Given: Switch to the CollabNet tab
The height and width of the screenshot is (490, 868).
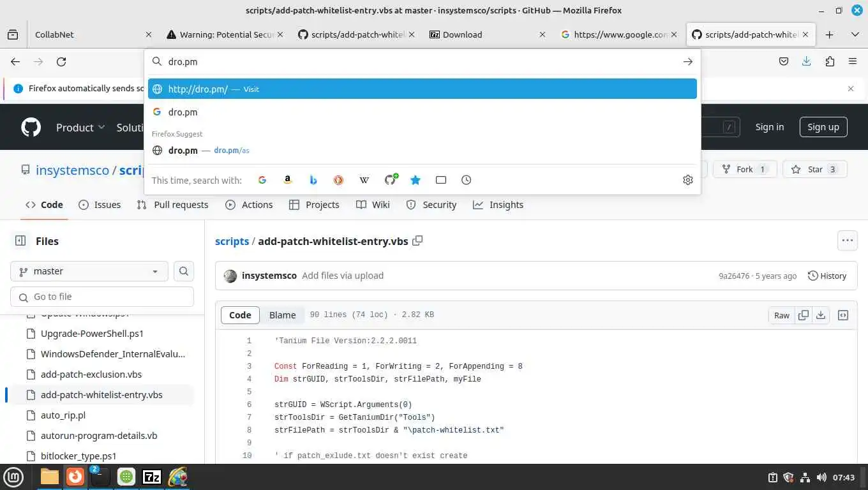Looking at the screenshot, I should [x=93, y=34].
